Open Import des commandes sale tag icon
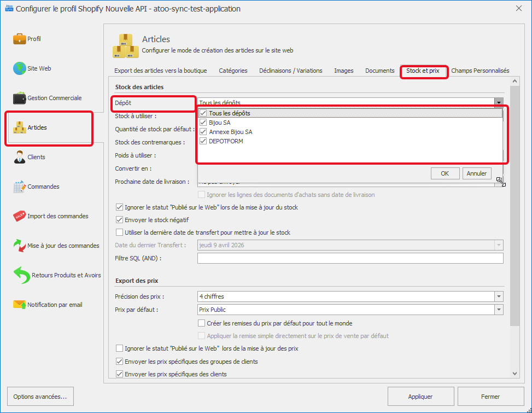Image resolution: width=532 pixels, height=413 pixels. (19, 216)
